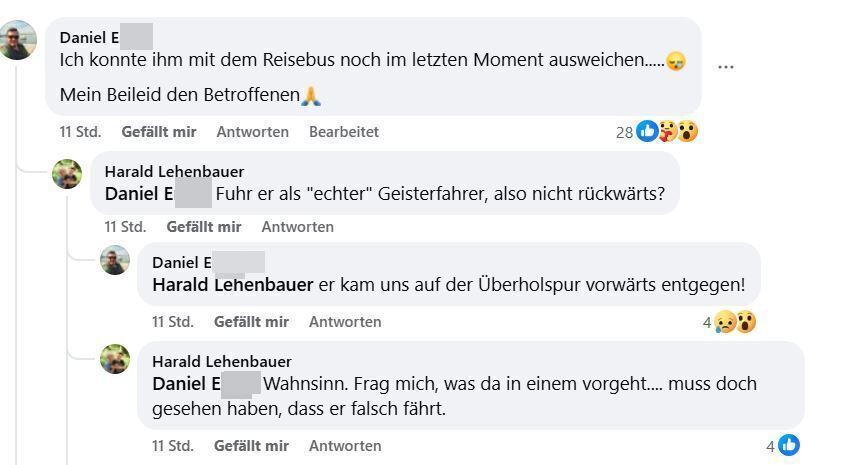Screen dimensions: 841x465
Task: Like the Überholspur reply with Gefällt mir
Action: 251,322
